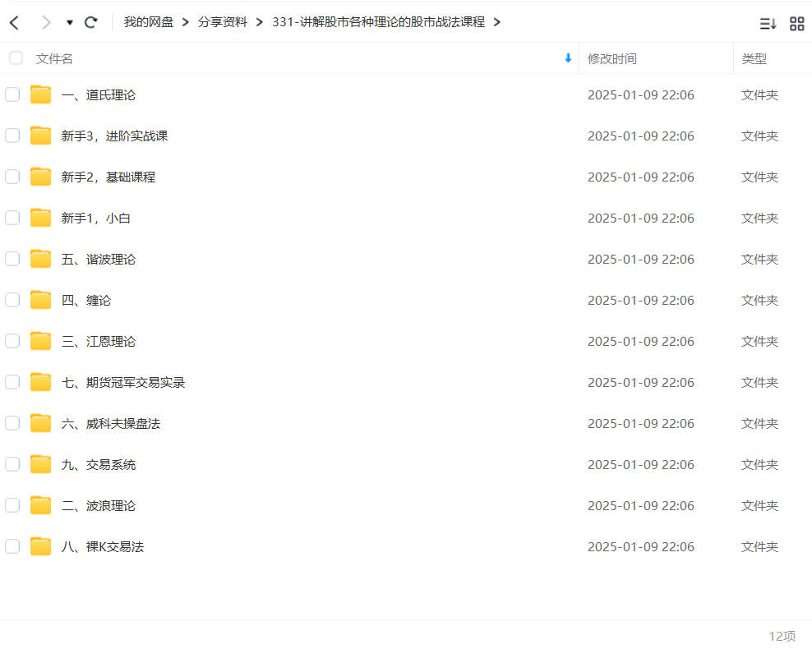Open folder name 一、道氏理论
812x649 pixels.
coord(99,94)
